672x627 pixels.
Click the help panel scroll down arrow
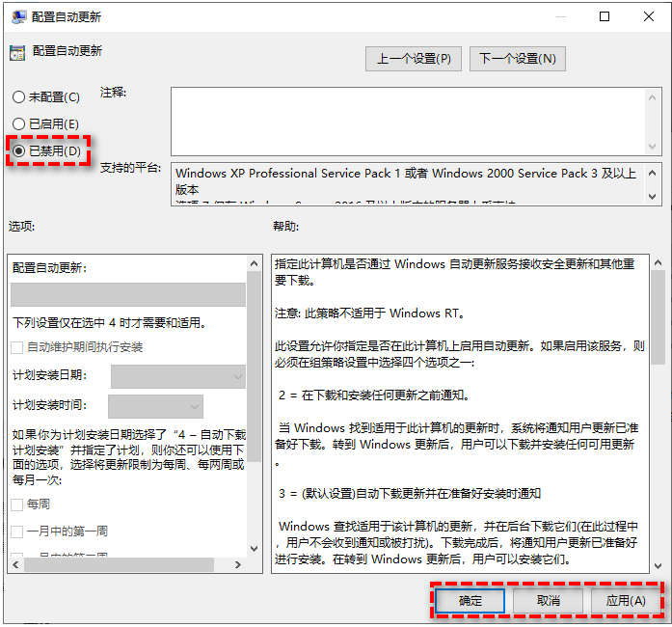658,565
